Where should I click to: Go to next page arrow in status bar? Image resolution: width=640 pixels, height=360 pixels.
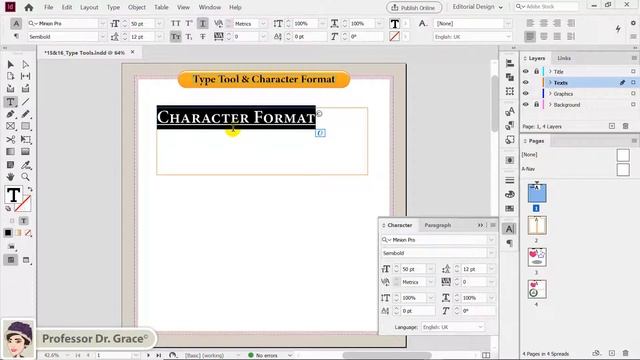[x=148, y=355]
